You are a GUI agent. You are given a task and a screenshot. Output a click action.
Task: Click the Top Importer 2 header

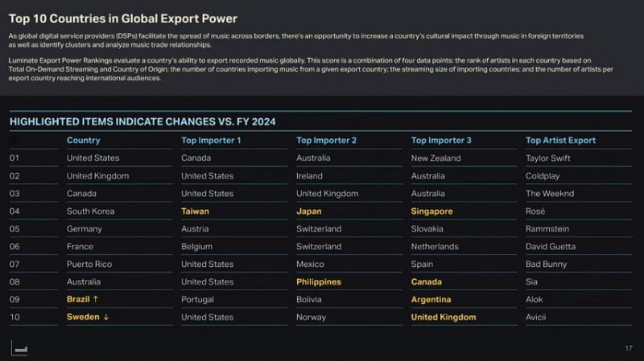click(326, 141)
